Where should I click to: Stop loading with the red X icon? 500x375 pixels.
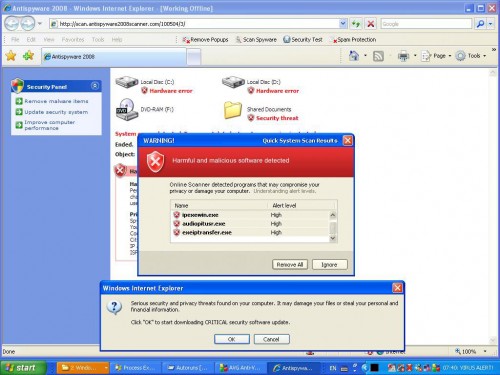coord(371,24)
